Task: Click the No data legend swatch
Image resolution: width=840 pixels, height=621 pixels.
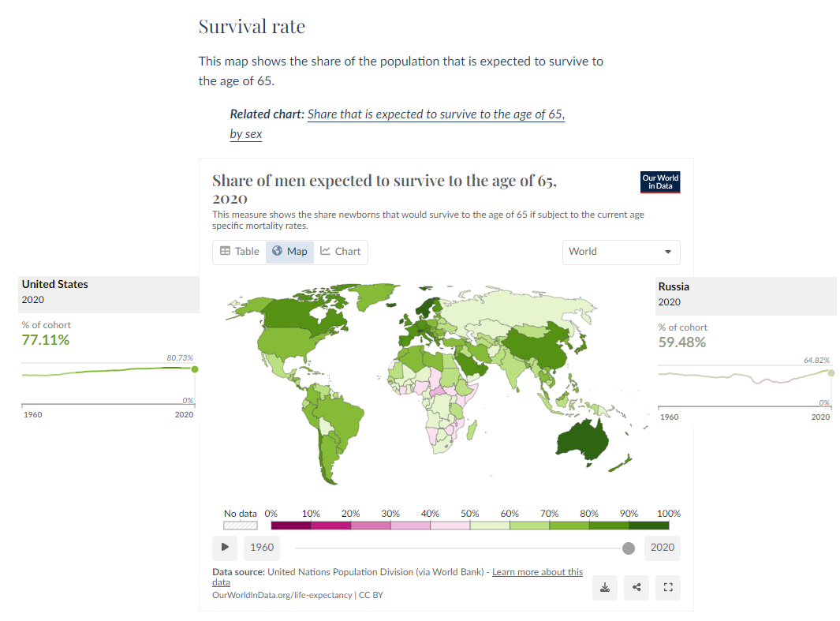Action: click(x=241, y=525)
